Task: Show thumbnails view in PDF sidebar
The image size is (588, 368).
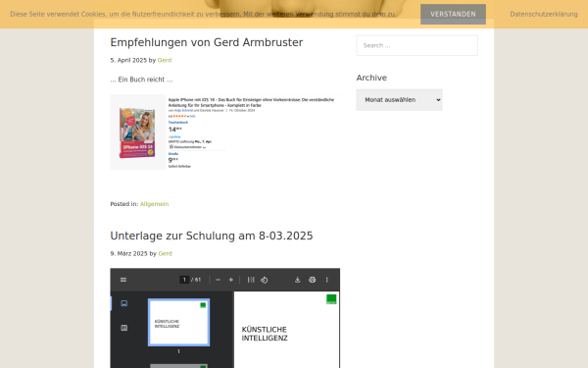Action: [x=124, y=303]
